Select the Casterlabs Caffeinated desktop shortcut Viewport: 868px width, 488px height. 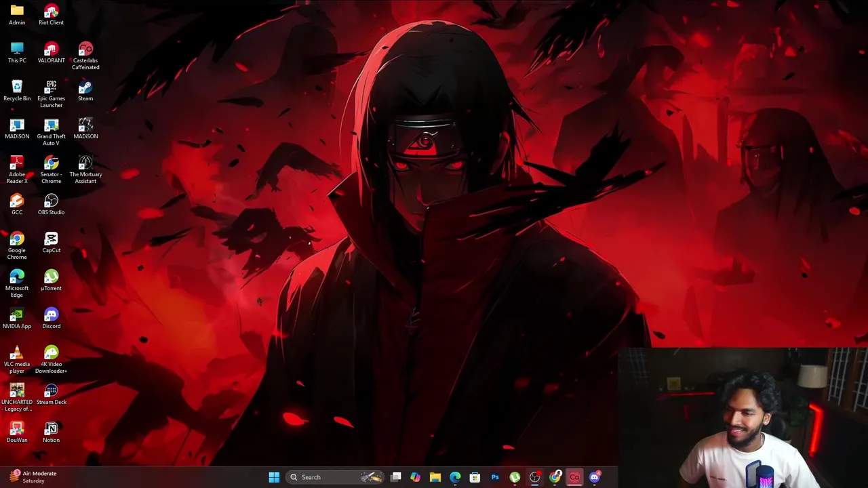coord(85,56)
